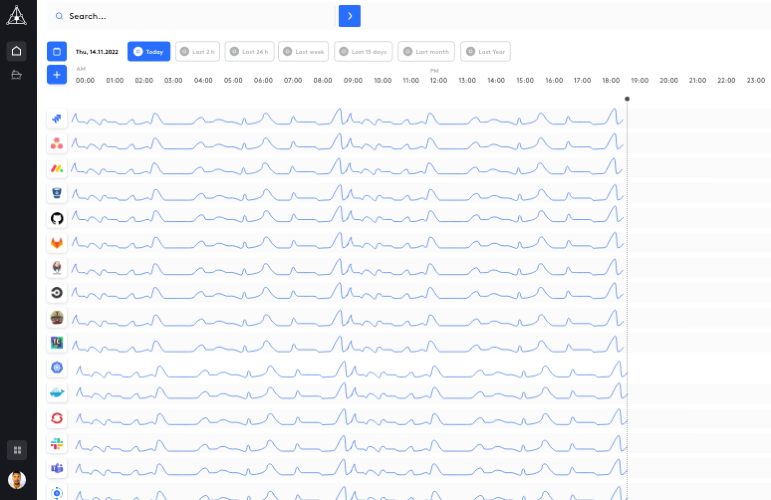Open the Docker whale icon
The width and height of the screenshot is (771, 500).
point(57,393)
